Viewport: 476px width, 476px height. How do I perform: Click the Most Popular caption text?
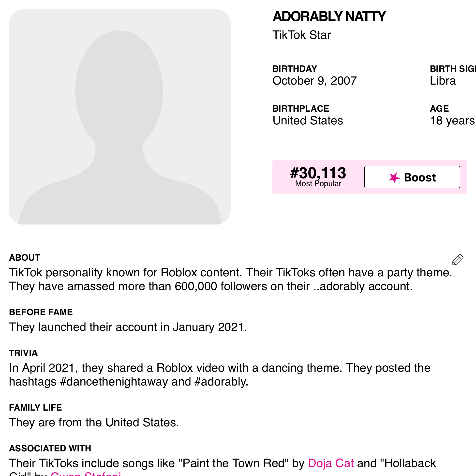(x=318, y=184)
